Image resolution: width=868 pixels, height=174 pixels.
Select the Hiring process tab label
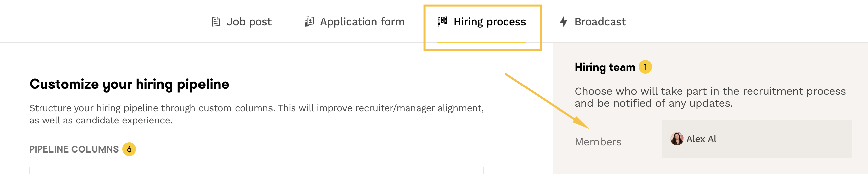(489, 22)
